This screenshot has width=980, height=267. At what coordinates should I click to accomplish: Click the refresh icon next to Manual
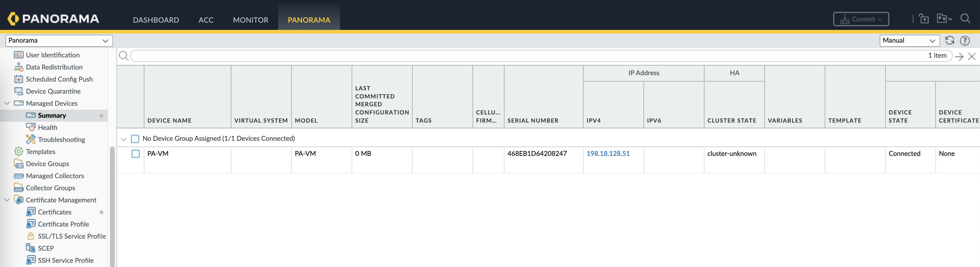coord(949,40)
